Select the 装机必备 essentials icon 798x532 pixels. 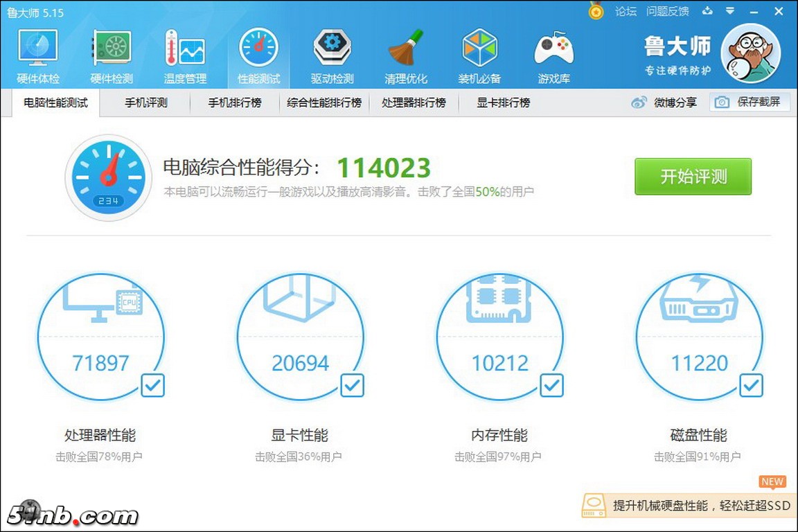[x=480, y=52]
